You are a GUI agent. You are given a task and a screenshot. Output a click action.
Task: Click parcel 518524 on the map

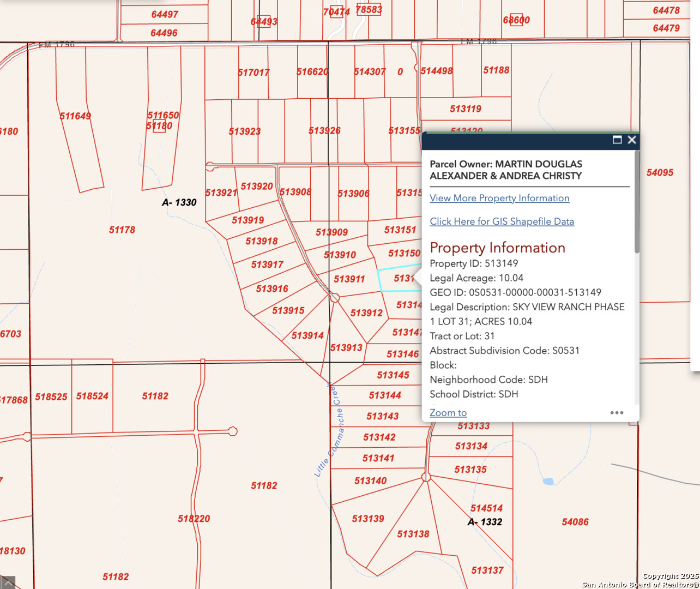(92, 396)
